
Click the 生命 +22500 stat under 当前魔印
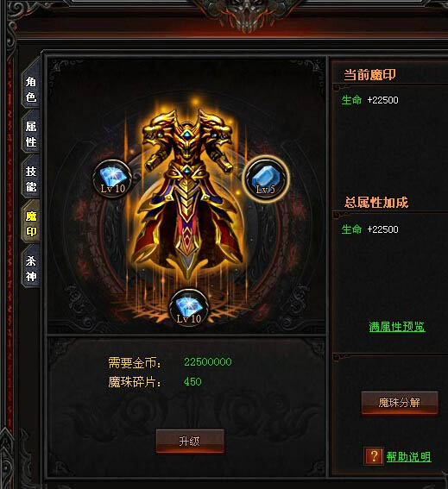pyautogui.click(x=369, y=100)
